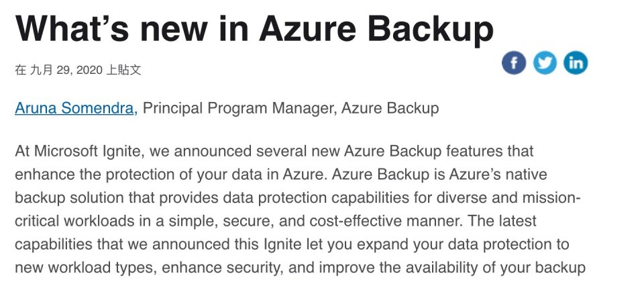
Task: Click the "上貼文" text beside the date
Action: pyautogui.click(x=123, y=70)
